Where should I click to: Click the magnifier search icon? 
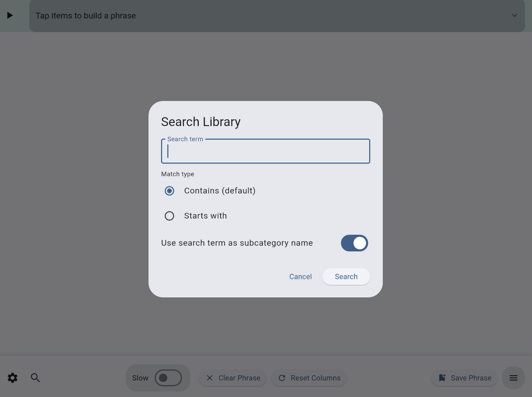click(35, 377)
